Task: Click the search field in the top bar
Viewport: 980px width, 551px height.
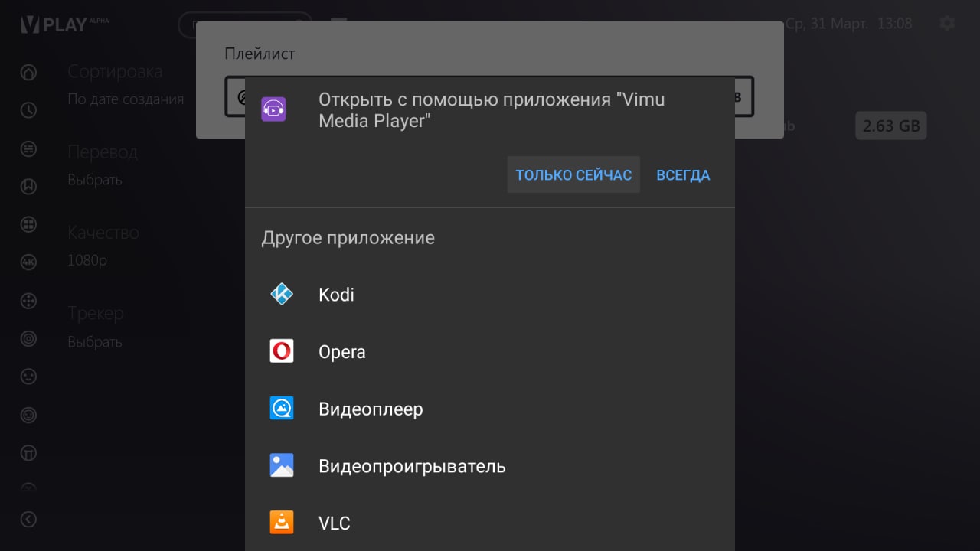Action: point(245,24)
